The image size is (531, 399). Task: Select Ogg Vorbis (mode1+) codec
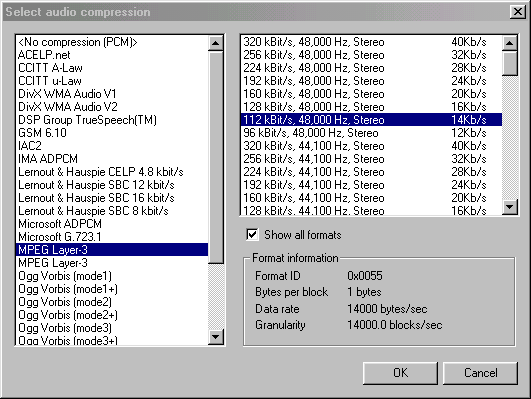click(112, 289)
